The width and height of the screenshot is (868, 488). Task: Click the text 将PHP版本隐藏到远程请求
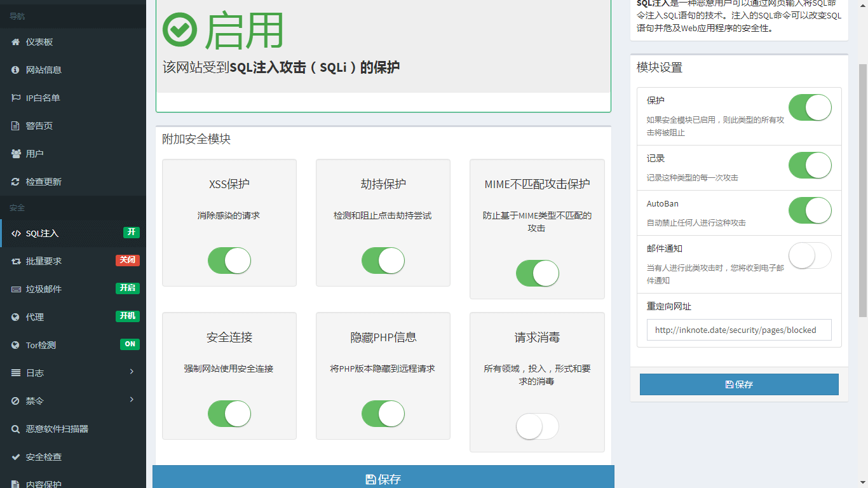383,369
